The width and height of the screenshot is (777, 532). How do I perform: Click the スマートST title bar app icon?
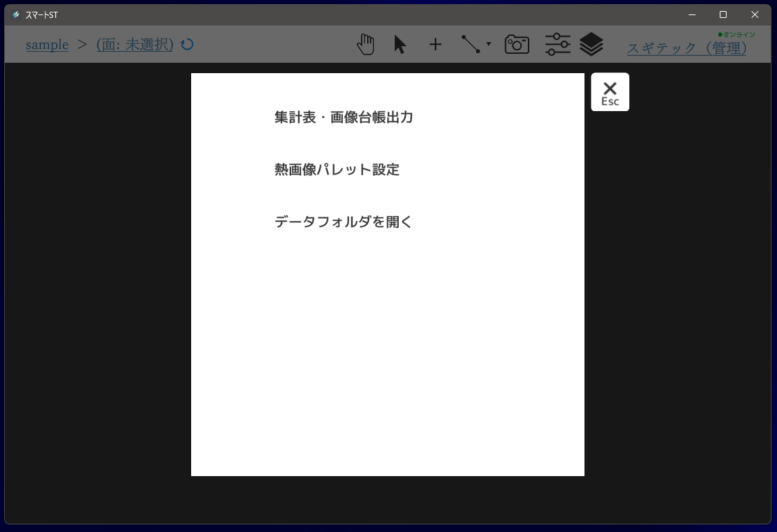pos(16,15)
